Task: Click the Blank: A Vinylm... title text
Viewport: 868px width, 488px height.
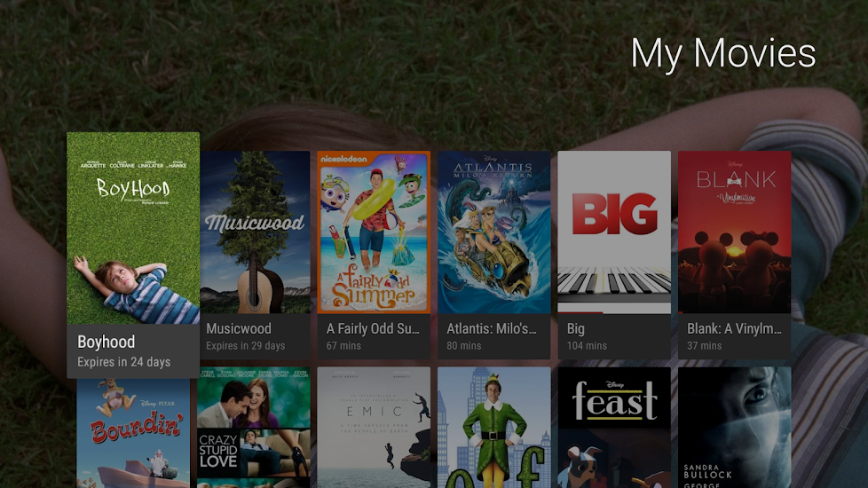Action: (734, 329)
